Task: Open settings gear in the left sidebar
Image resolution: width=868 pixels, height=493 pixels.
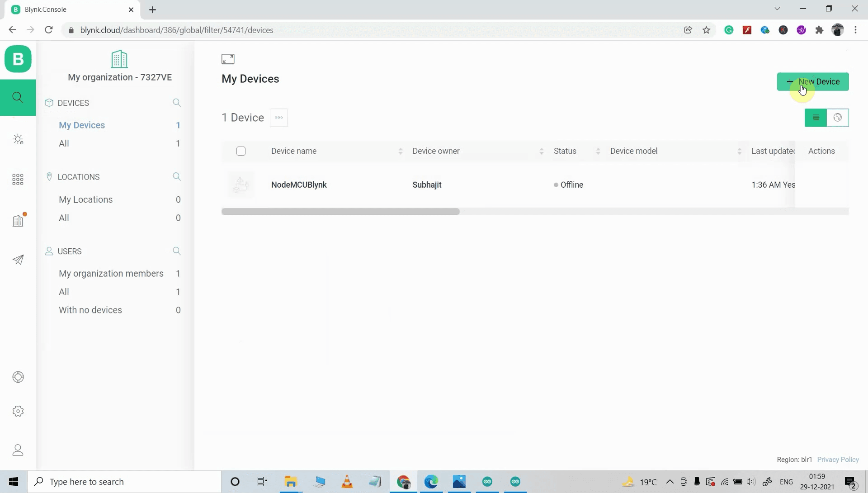Action: coord(18,411)
